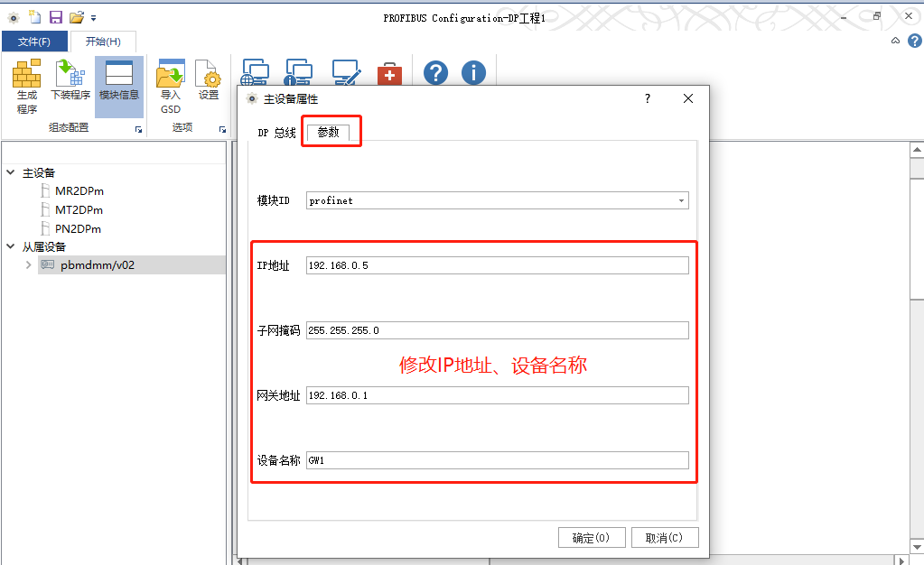Expand the pbmdmm/v02 slave device node
924x565 pixels.
coord(28,265)
